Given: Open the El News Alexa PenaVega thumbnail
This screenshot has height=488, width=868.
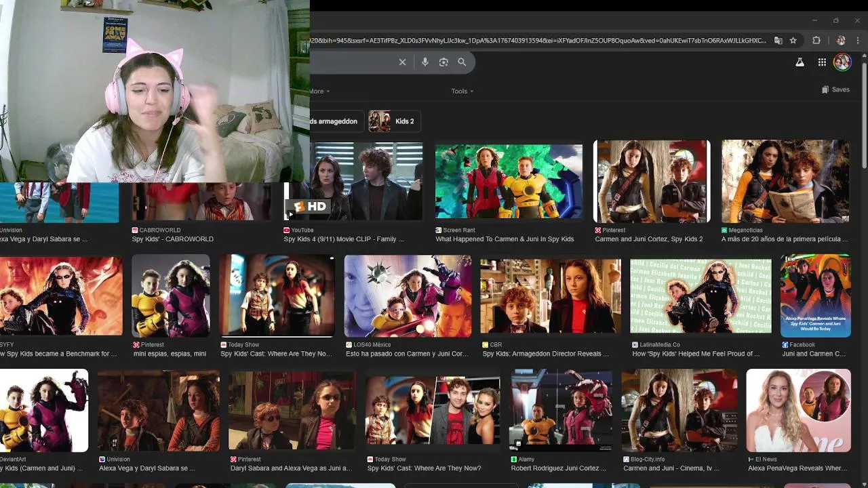Looking at the screenshot, I should [798, 411].
